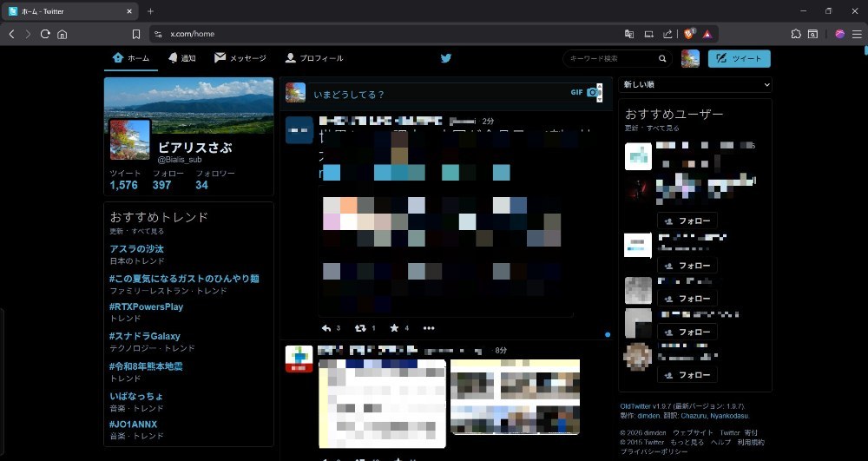Attach a photo using the camera icon
The width and height of the screenshot is (868, 461).
tap(592, 92)
